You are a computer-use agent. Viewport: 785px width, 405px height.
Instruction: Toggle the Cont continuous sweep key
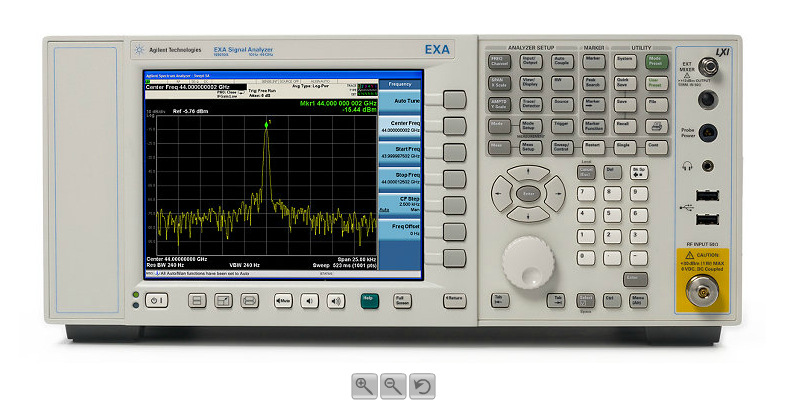(x=656, y=147)
